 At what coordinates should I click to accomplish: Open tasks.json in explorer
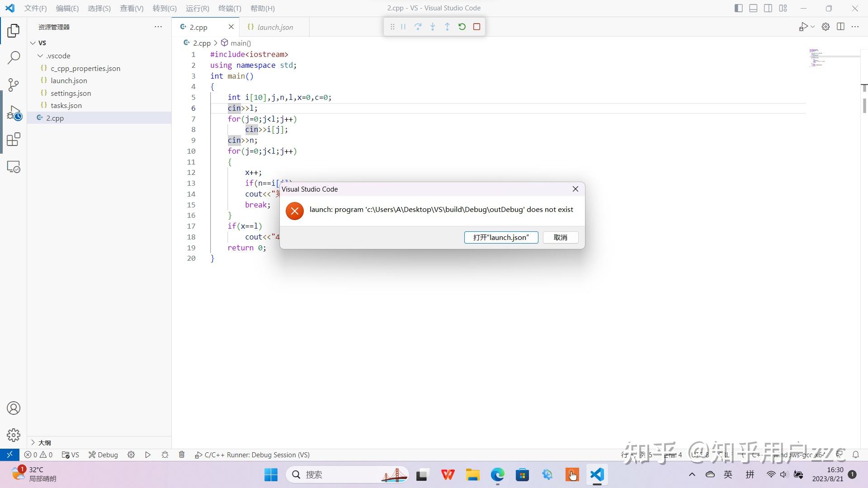99,105
